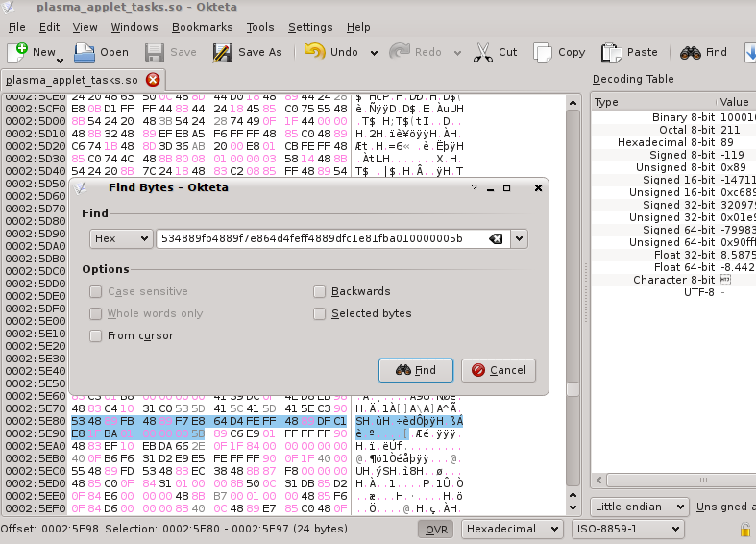Screen dimensions: 756x544
Task: Select the Float 32-bit row
Action: coord(673,255)
